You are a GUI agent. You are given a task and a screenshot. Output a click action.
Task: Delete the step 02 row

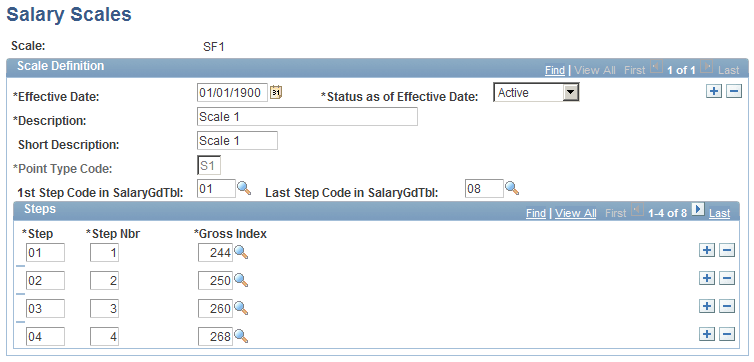pos(727,278)
